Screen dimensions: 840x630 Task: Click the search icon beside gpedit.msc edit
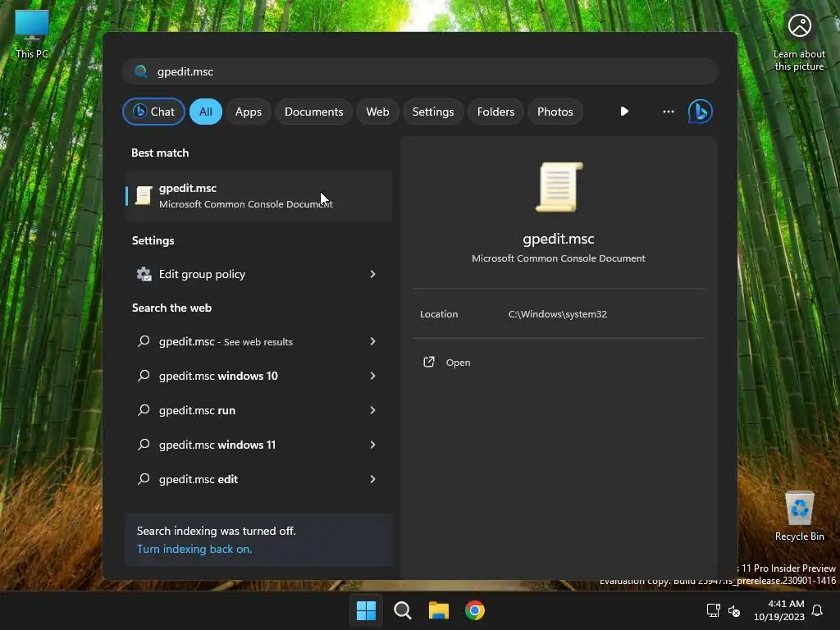144,479
